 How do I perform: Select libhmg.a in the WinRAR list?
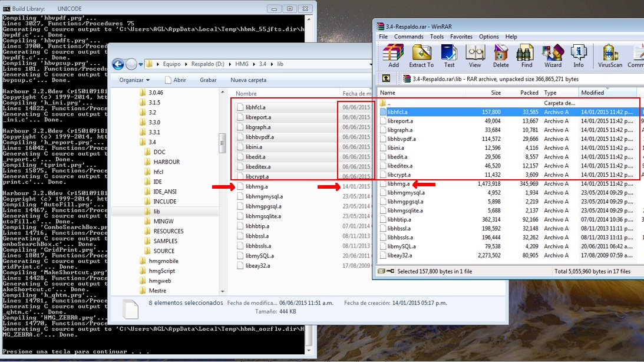click(398, 184)
